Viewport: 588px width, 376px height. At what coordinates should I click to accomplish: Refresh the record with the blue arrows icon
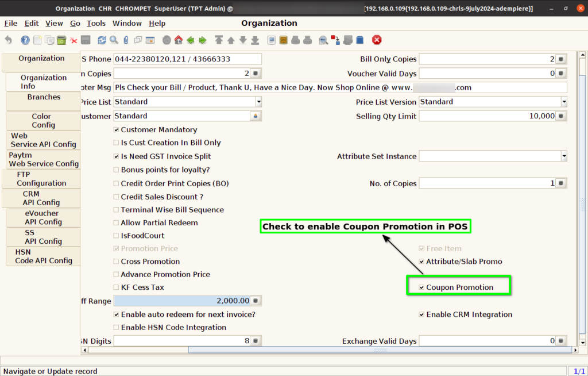(102, 40)
